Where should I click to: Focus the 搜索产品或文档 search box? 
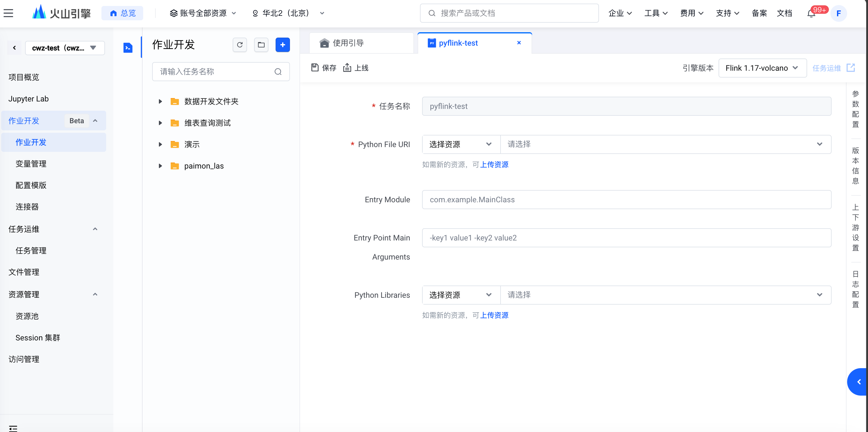(509, 13)
